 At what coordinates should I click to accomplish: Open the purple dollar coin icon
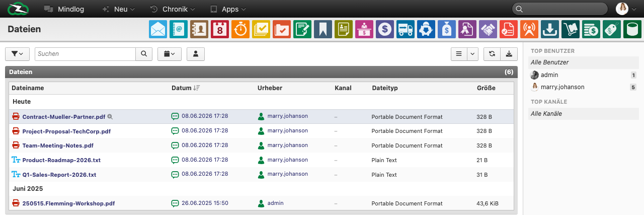pyautogui.click(x=385, y=29)
